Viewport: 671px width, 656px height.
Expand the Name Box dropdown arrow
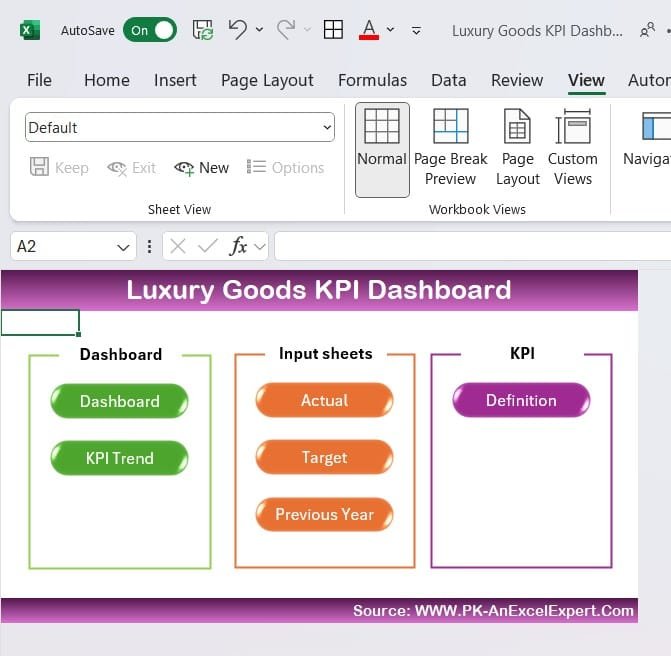(123, 247)
